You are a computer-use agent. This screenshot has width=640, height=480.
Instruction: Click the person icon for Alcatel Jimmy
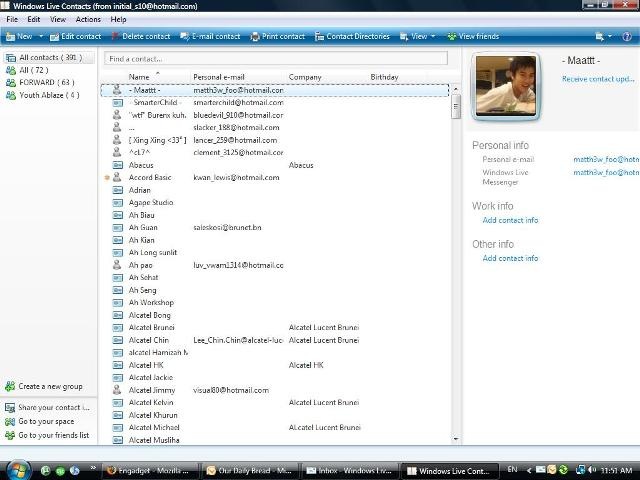pyautogui.click(x=117, y=390)
